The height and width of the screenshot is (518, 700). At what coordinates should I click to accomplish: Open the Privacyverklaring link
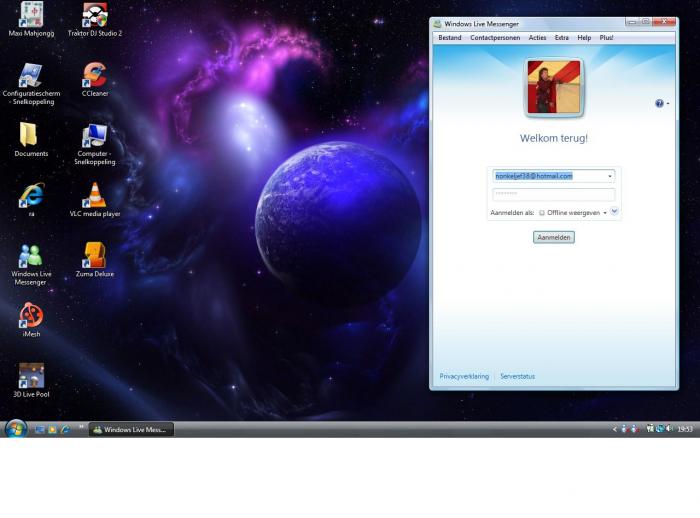point(464,376)
